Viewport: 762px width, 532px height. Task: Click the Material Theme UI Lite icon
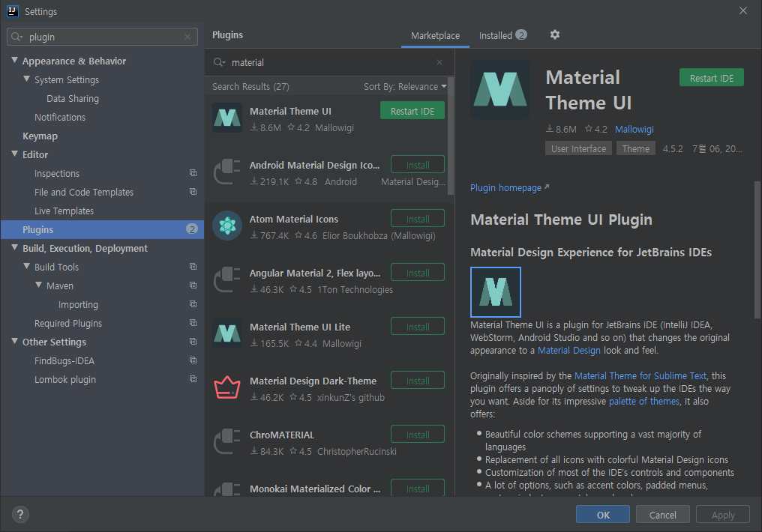227,333
